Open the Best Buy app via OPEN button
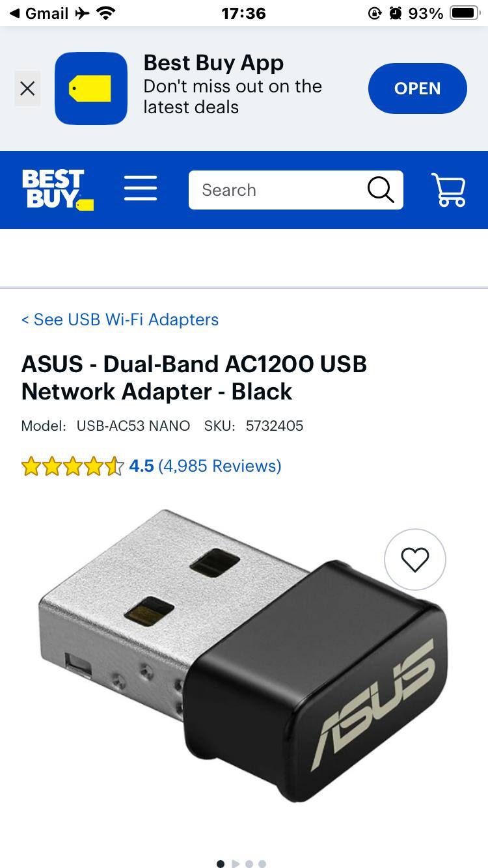 [x=418, y=88]
